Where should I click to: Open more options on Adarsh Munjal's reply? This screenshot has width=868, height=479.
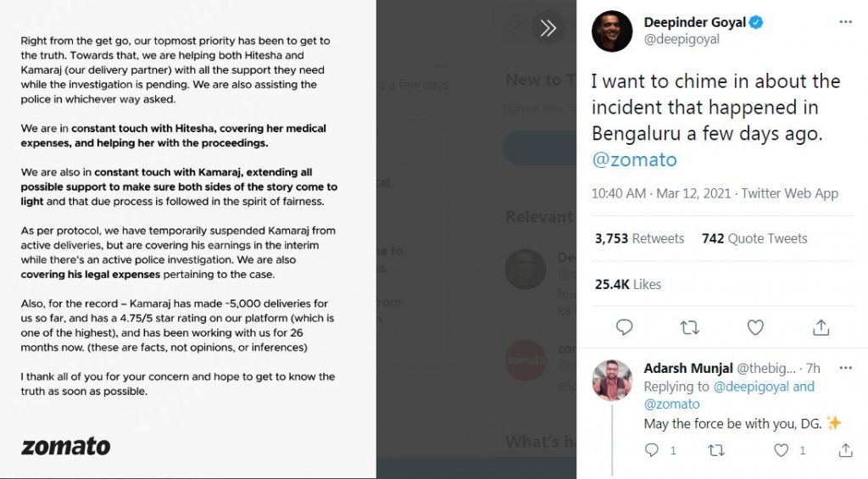click(x=845, y=369)
